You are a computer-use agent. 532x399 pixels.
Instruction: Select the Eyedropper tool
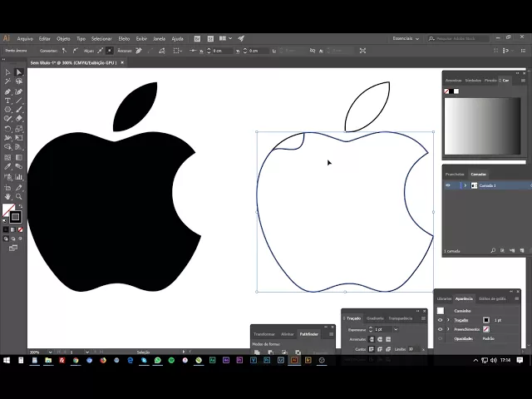coord(7,166)
